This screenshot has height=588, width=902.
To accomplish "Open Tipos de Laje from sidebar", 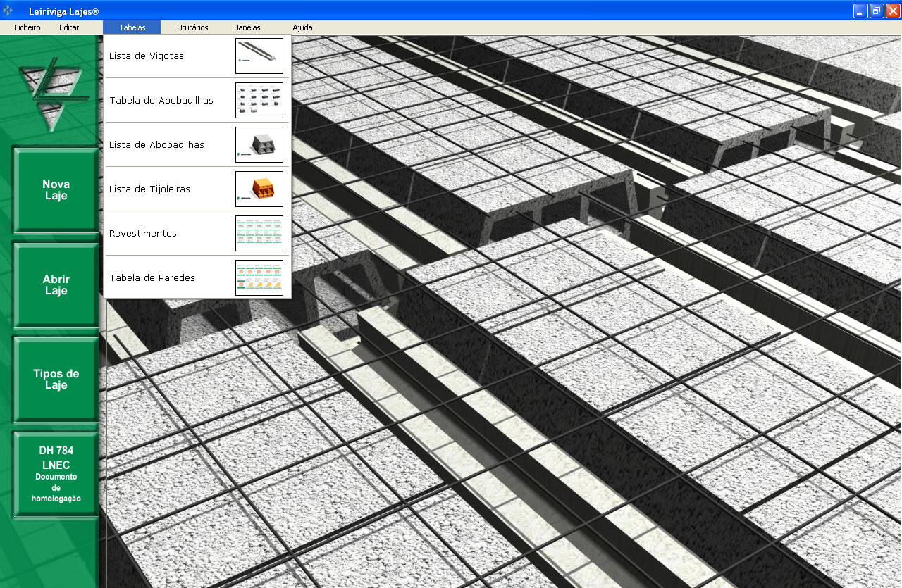I will [56, 380].
